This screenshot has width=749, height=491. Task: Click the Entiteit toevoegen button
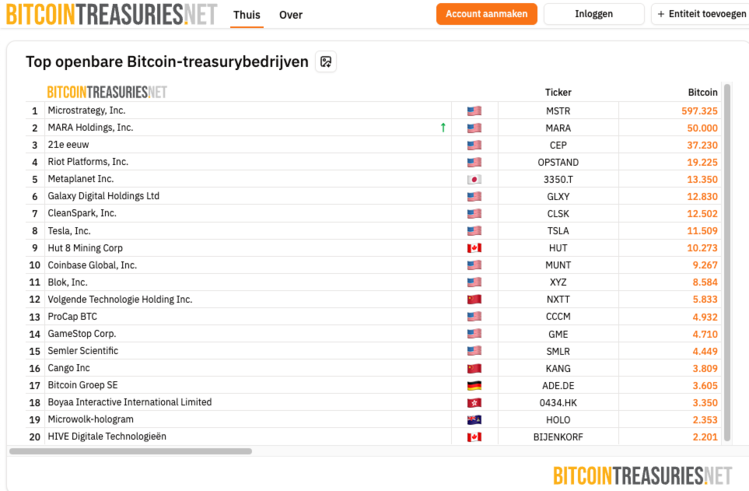point(701,14)
